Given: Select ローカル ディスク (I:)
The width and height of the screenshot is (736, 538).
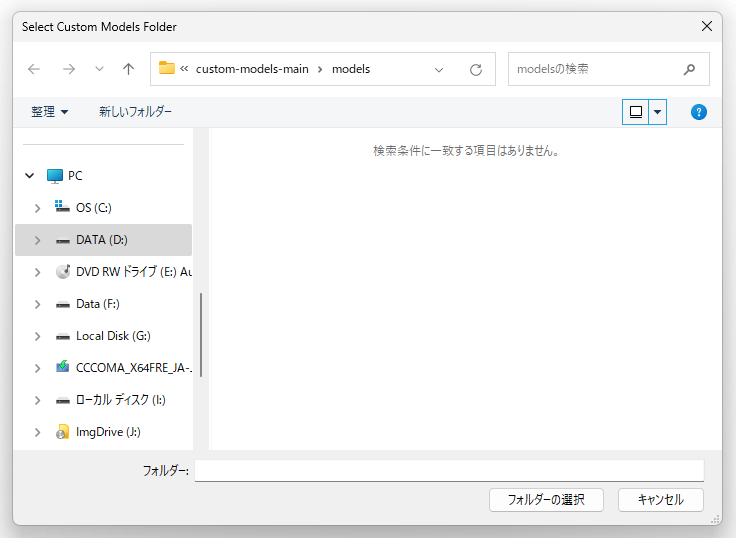Looking at the screenshot, I should click(121, 400).
